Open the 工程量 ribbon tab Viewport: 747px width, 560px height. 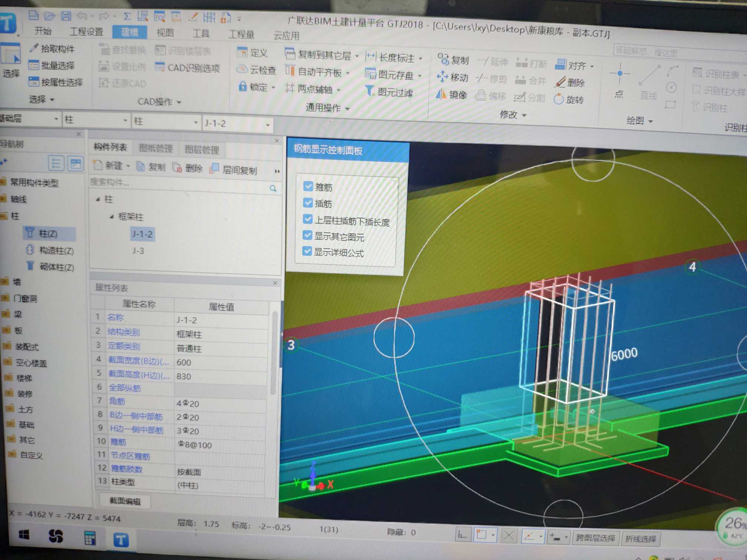point(241,34)
